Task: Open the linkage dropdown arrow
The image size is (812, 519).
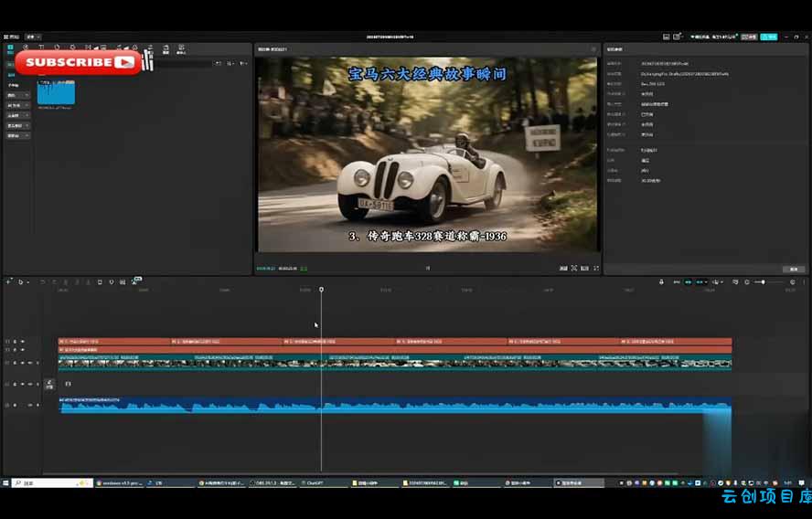Action: click(x=706, y=282)
